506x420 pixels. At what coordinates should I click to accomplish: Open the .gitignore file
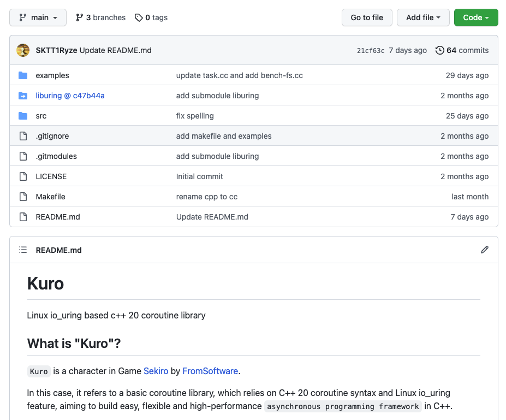pos(52,136)
